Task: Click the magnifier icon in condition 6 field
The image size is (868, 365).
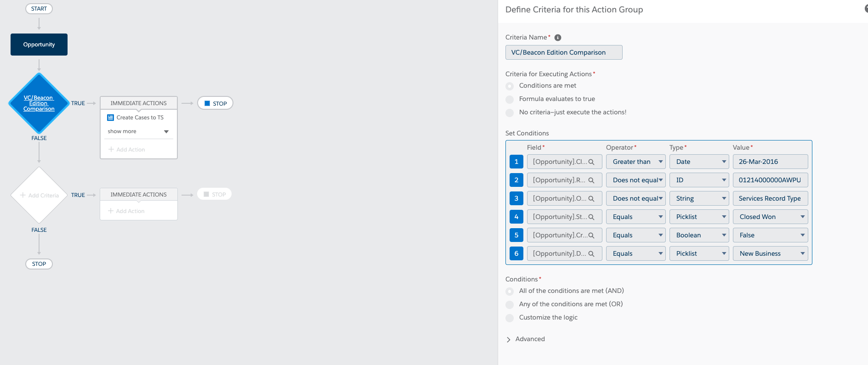Action: coord(591,254)
